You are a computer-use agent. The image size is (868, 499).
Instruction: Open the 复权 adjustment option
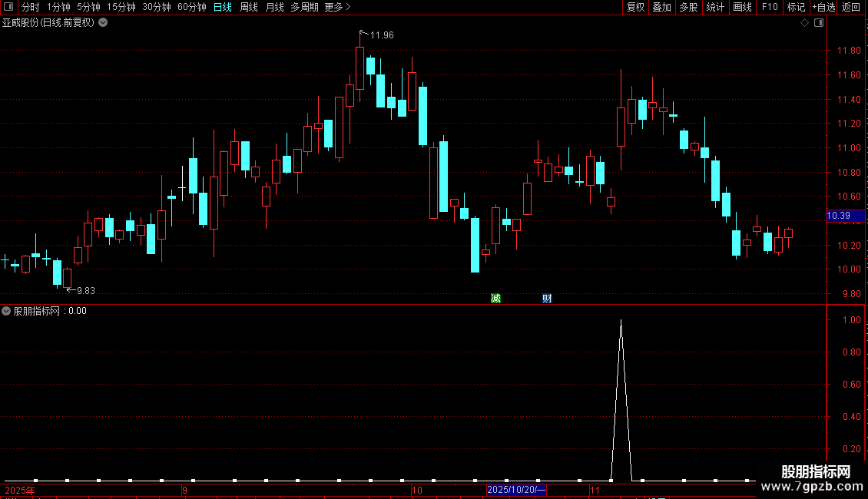pos(635,7)
